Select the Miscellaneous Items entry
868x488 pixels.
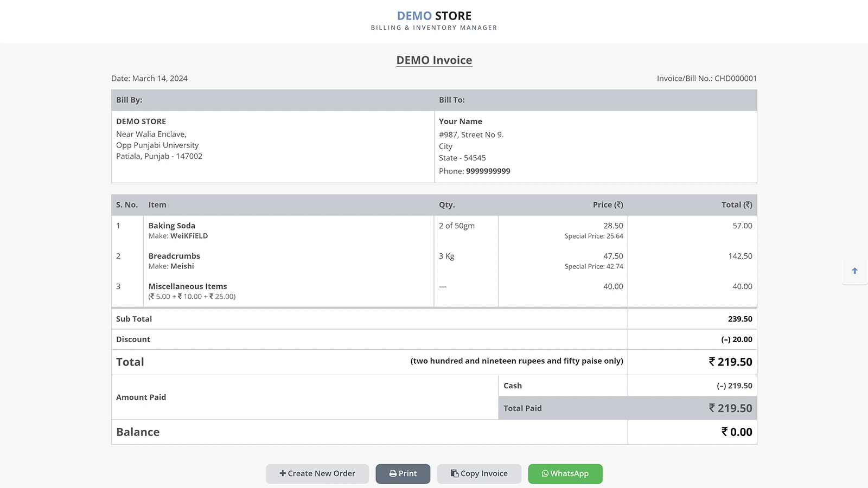187,286
